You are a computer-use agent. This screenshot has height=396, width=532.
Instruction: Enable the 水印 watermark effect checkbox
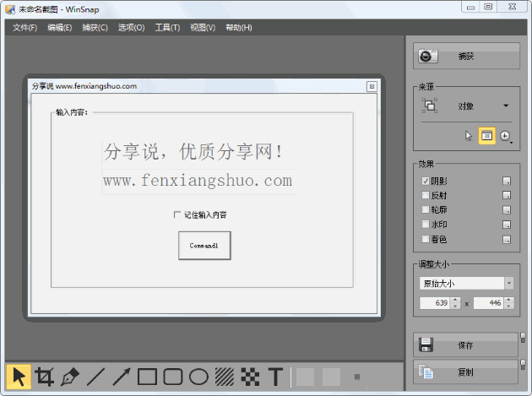coord(426,225)
